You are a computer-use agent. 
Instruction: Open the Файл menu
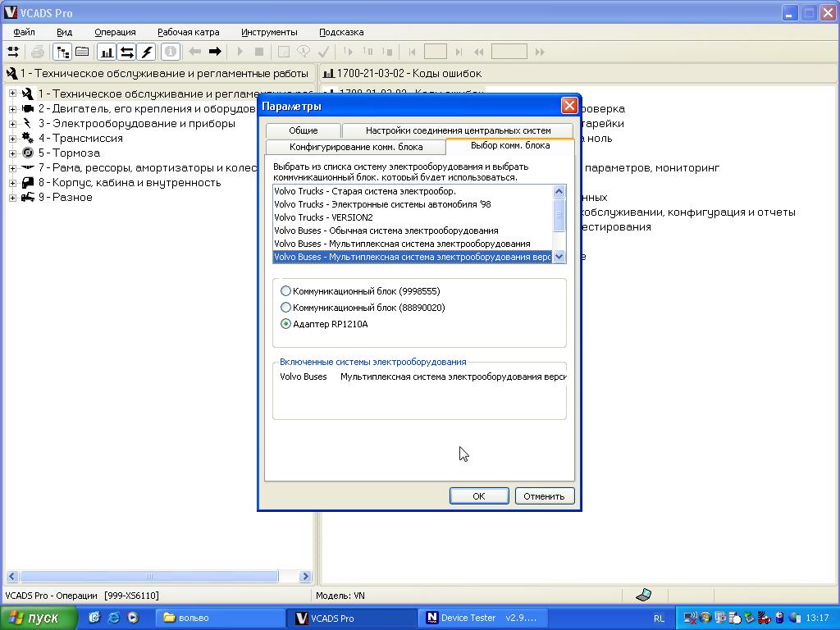24,32
